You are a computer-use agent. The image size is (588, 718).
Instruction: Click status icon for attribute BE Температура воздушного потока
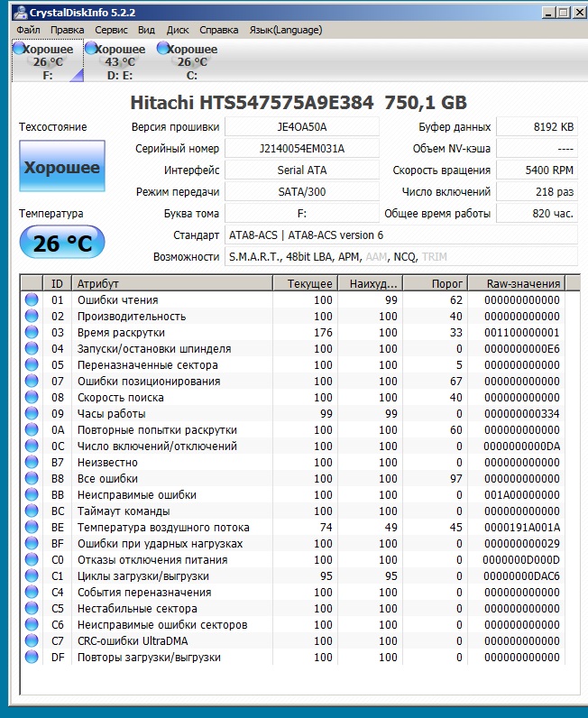pyautogui.click(x=32, y=527)
